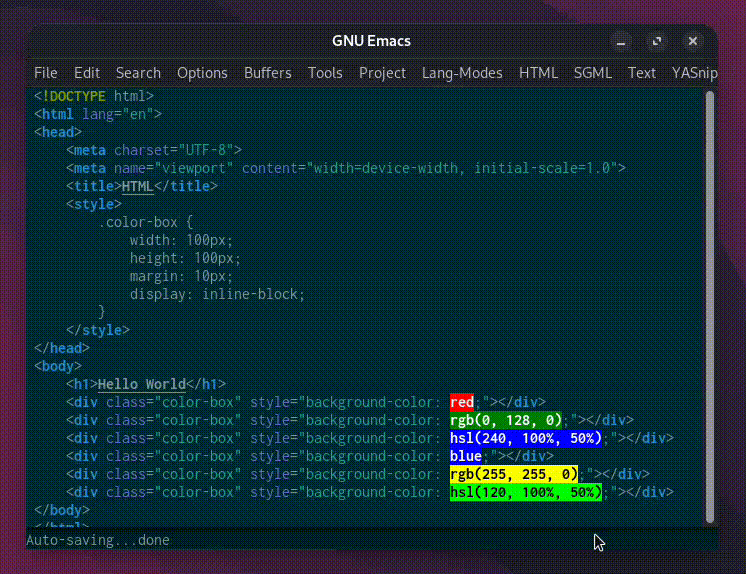Click the closing </body> tag

[x=62, y=511]
